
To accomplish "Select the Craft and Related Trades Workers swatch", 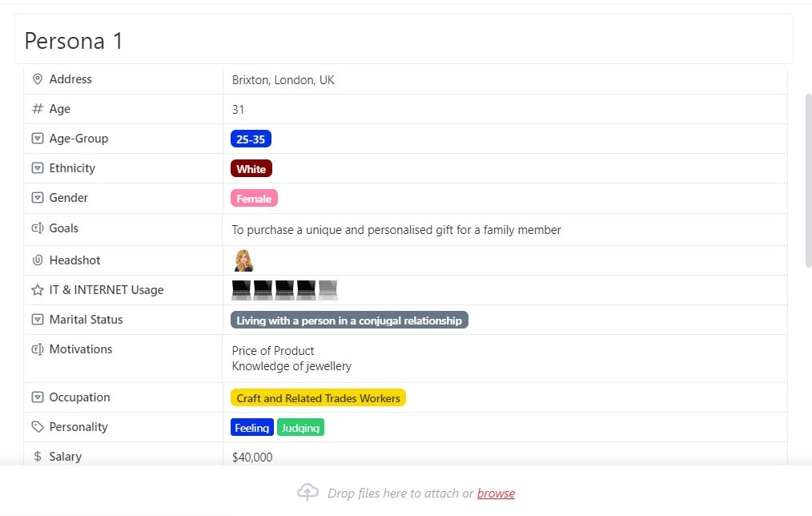I will pos(318,397).
